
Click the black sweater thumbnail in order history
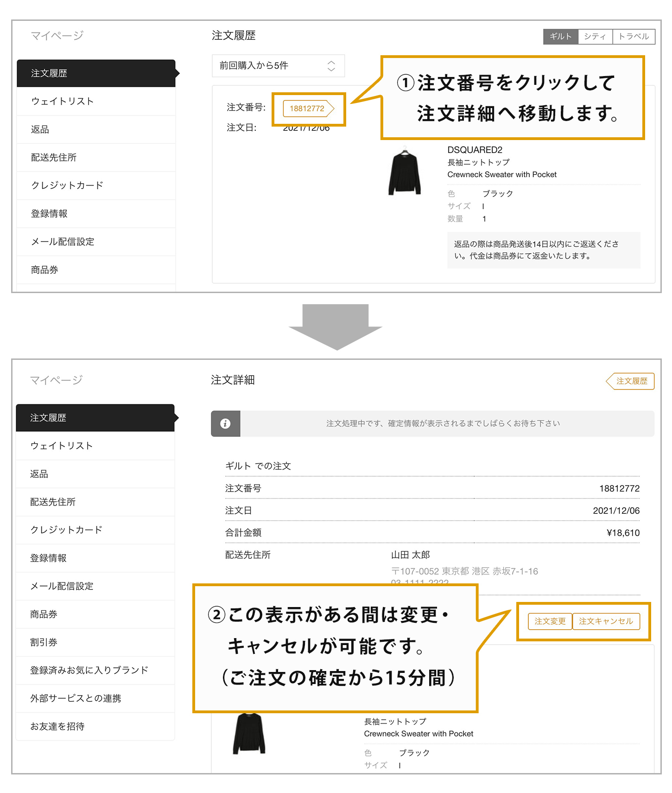[405, 172]
